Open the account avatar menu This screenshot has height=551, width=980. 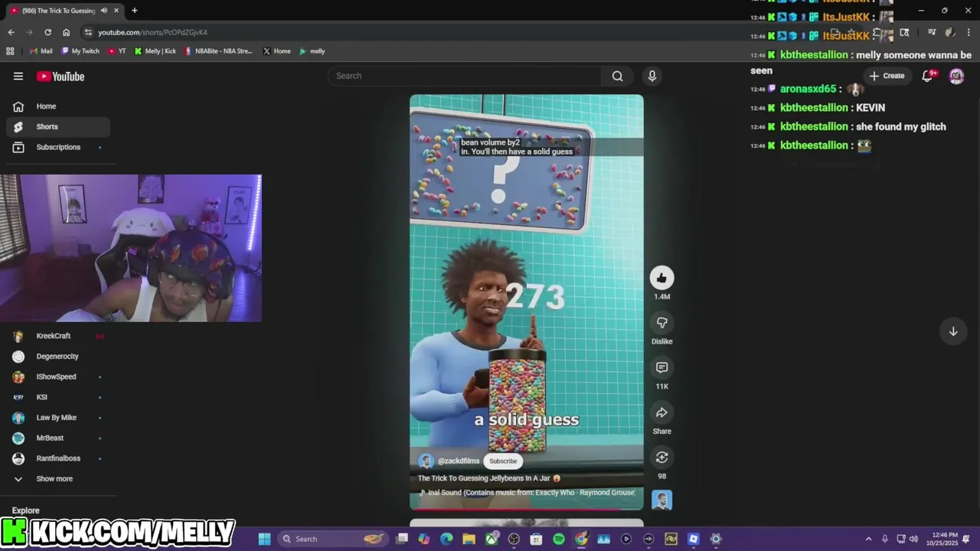tap(956, 76)
